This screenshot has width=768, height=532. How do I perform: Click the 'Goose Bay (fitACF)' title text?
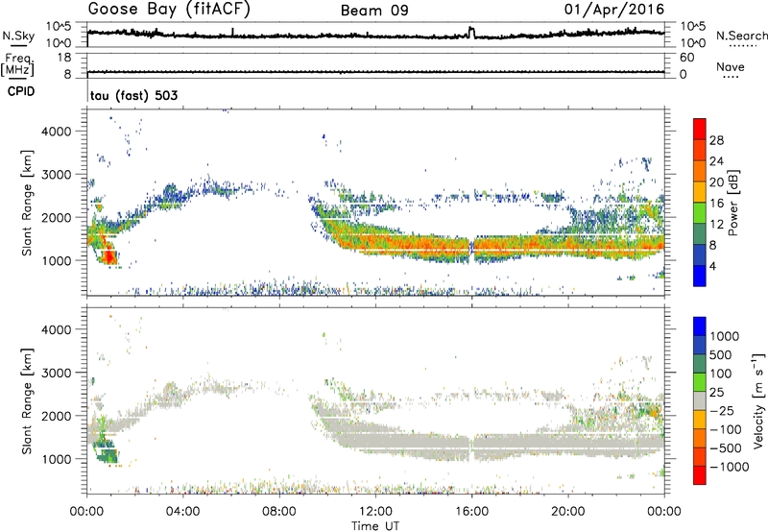click(x=169, y=10)
